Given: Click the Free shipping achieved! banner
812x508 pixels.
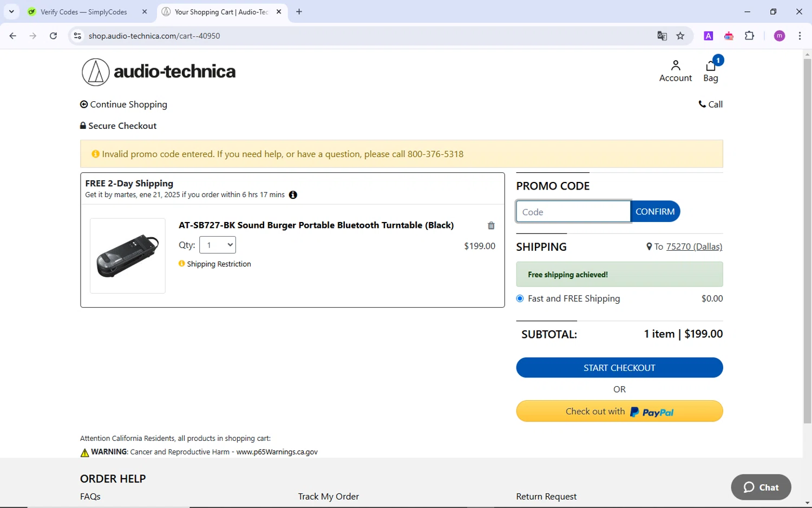Looking at the screenshot, I should [x=619, y=275].
